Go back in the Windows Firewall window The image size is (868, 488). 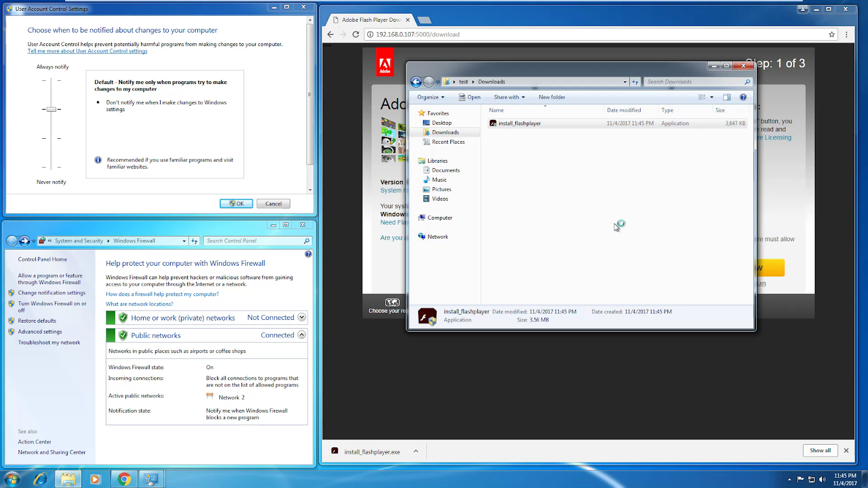(x=12, y=241)
